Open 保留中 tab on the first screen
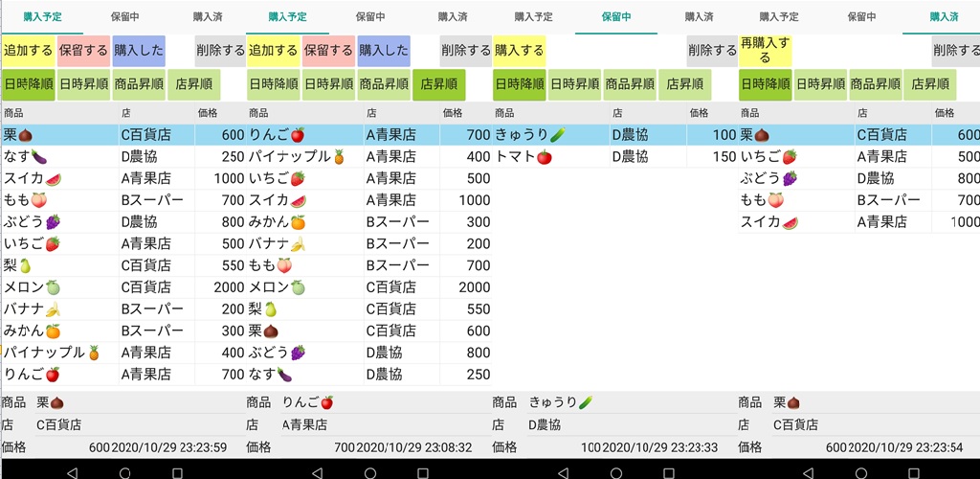This screenshot has width=980, height=479. (125, 17)
